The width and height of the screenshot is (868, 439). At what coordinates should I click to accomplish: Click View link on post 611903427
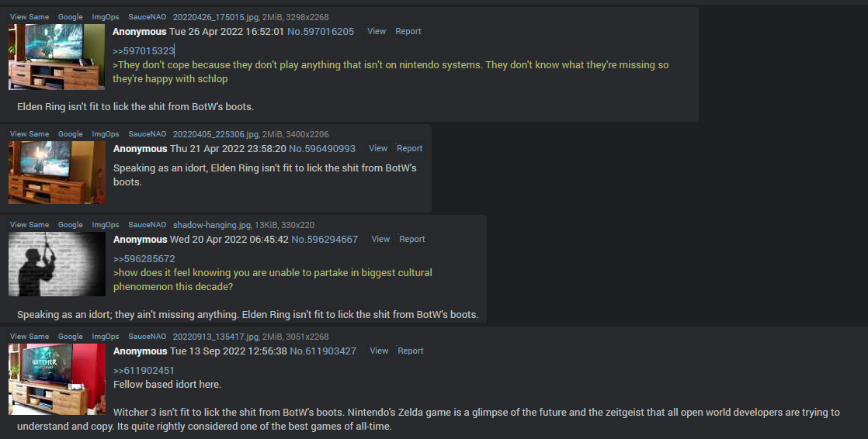379,351
